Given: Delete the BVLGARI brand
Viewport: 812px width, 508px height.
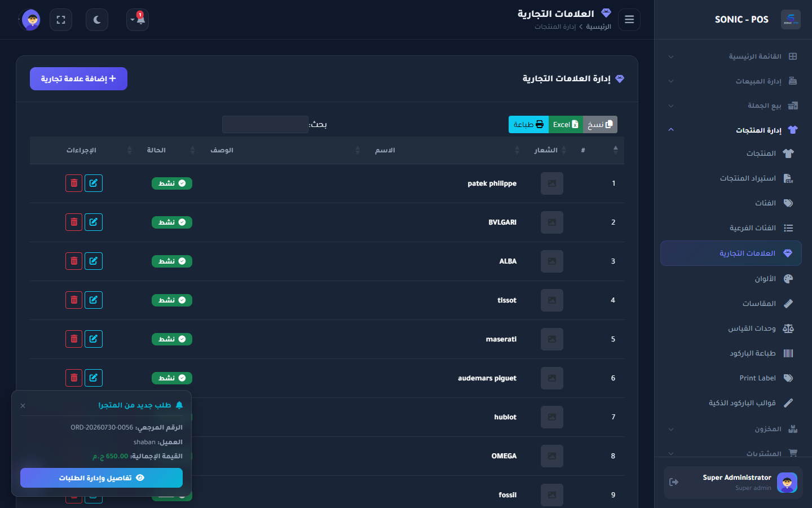Looking at the screenshot, I should (74, 222).
